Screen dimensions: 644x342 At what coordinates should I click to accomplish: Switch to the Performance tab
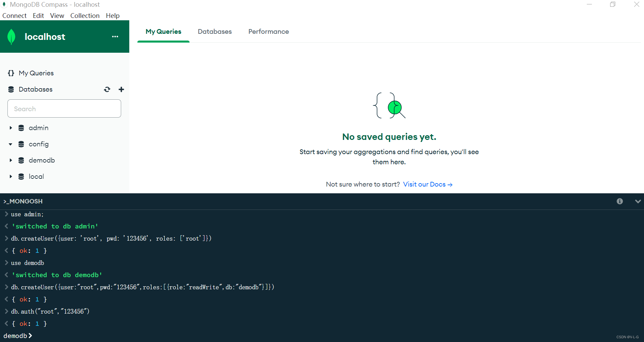point(269,31)
